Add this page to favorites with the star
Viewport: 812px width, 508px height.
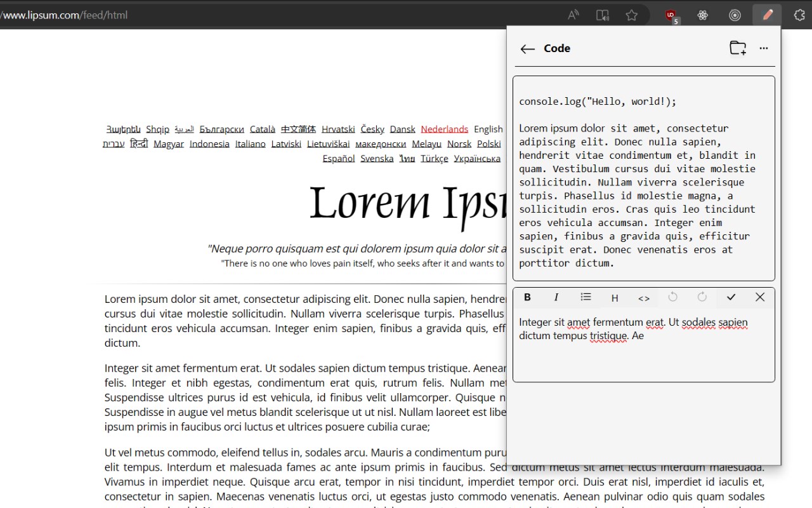click(632, 15)
